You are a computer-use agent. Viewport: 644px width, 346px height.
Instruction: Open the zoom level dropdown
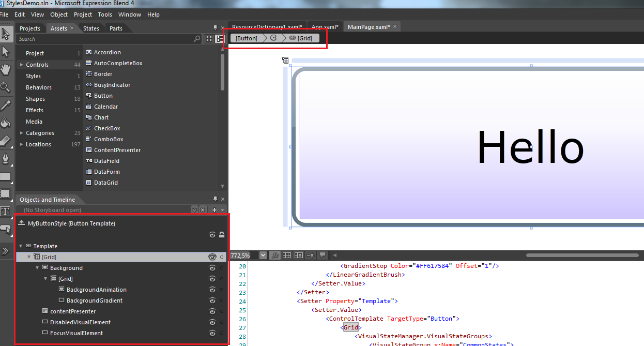coord(263,255)
